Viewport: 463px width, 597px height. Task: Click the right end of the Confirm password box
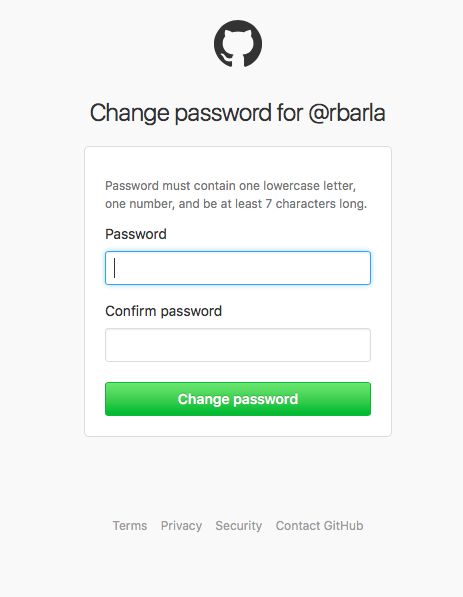(x=362, y=345)
